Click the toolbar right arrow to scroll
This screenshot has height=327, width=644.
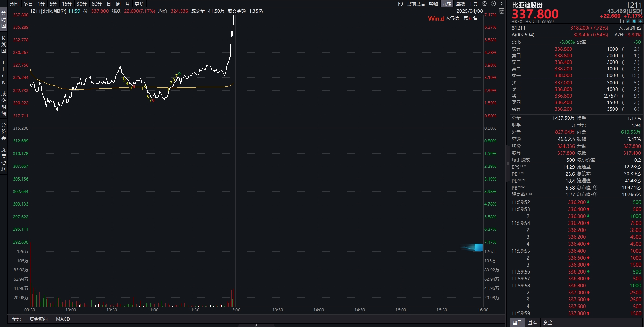click(x=501, y=3)
